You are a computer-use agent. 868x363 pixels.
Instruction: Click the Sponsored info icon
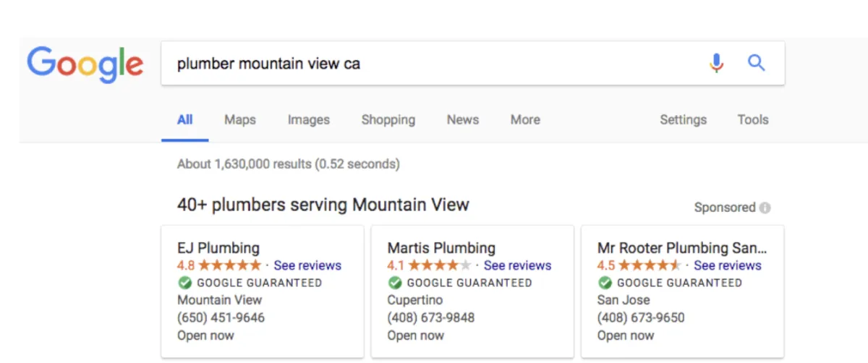[765, 208]
